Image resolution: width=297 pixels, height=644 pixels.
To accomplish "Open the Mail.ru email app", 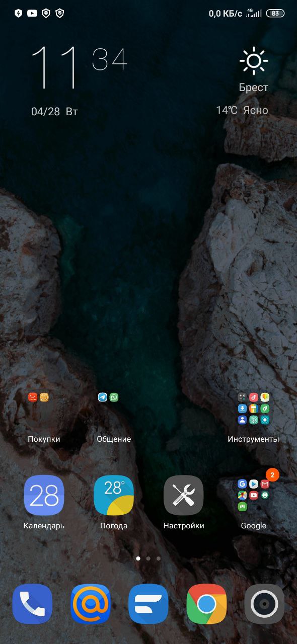I will [x=91, y=604].
